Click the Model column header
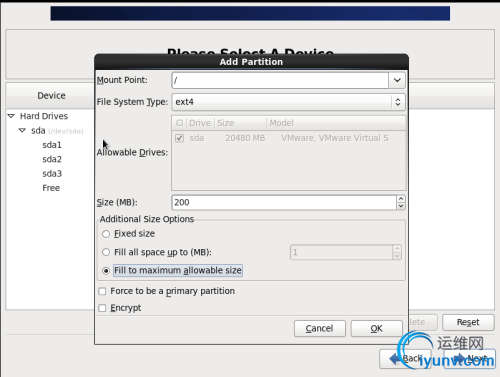The width and height of the screenshot is (500, 377). point(336,123)
